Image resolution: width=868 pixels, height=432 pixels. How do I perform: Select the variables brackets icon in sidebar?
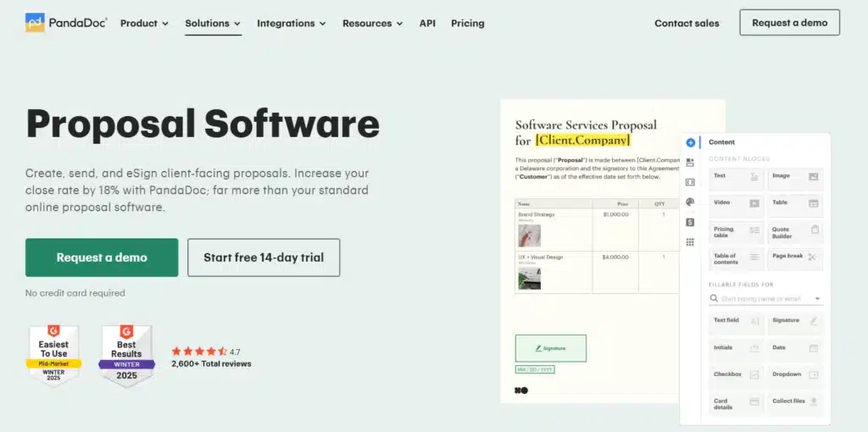[x=690, y=182]
